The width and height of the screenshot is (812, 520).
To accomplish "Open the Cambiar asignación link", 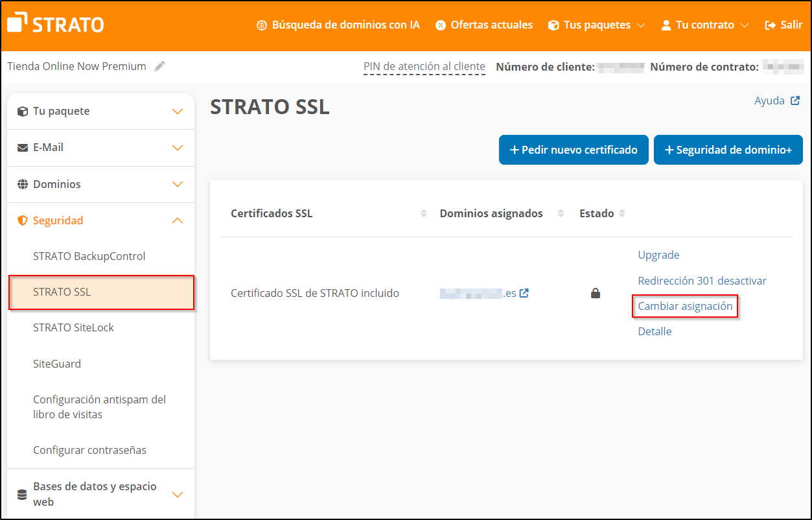I will [685, 305].
